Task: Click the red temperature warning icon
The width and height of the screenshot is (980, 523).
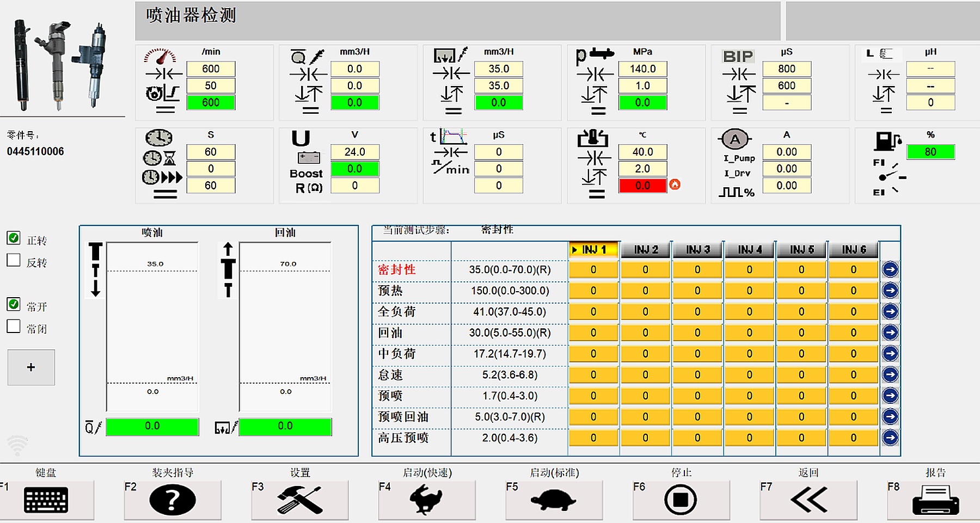Action: [675, 184]
